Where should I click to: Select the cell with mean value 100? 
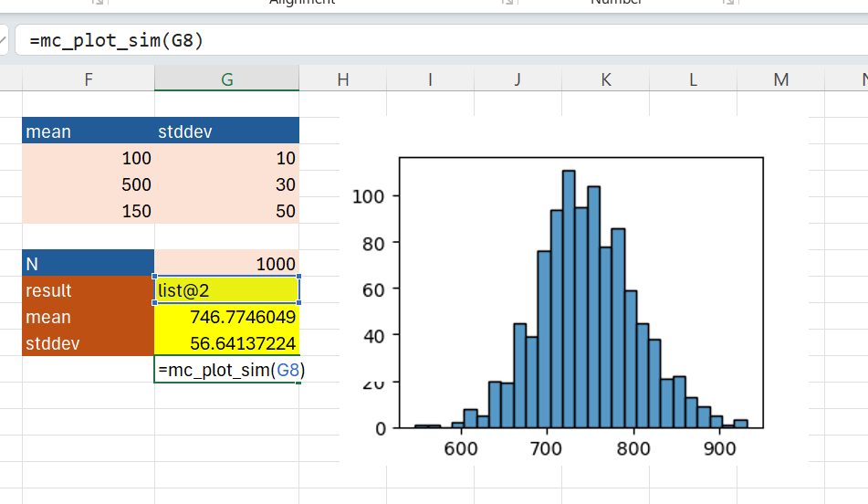[x=89, y=157]
